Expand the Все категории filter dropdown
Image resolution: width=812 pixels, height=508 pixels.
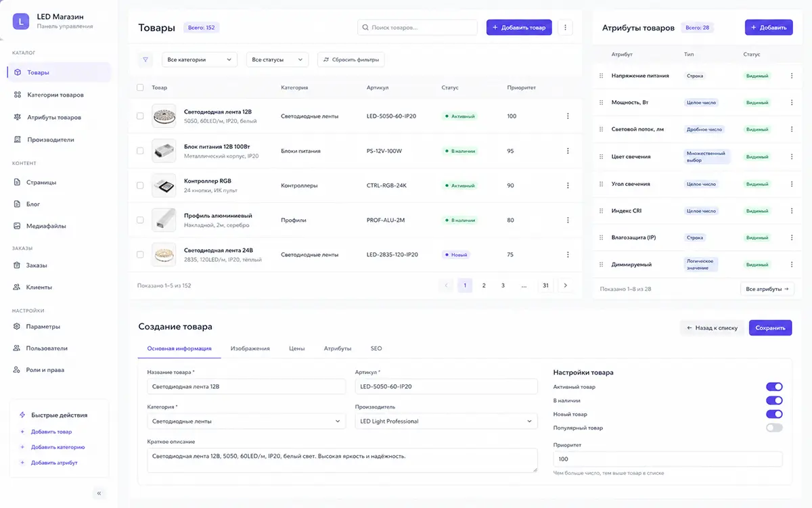click(x=200, y=60)
